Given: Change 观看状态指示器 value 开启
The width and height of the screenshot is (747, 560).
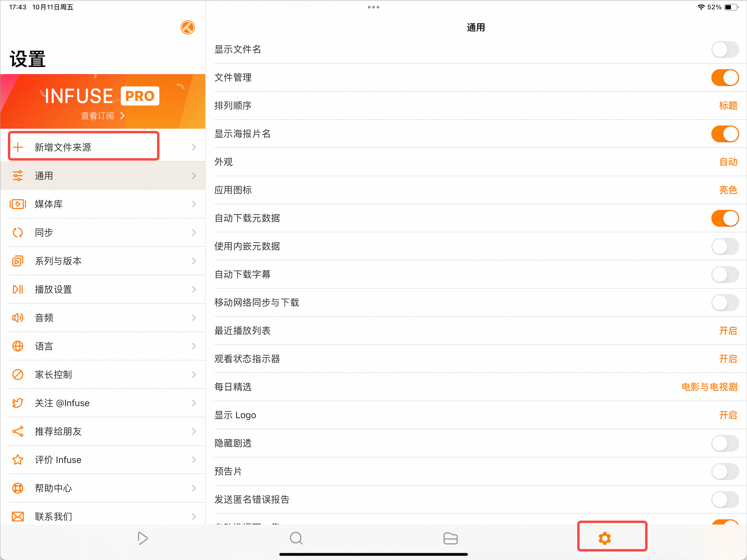Looking at the screenshot, I should [x=728, y=359].
